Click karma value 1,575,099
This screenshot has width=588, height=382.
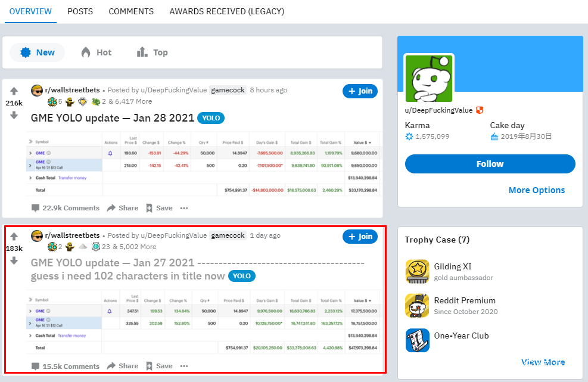click(433, 136)
